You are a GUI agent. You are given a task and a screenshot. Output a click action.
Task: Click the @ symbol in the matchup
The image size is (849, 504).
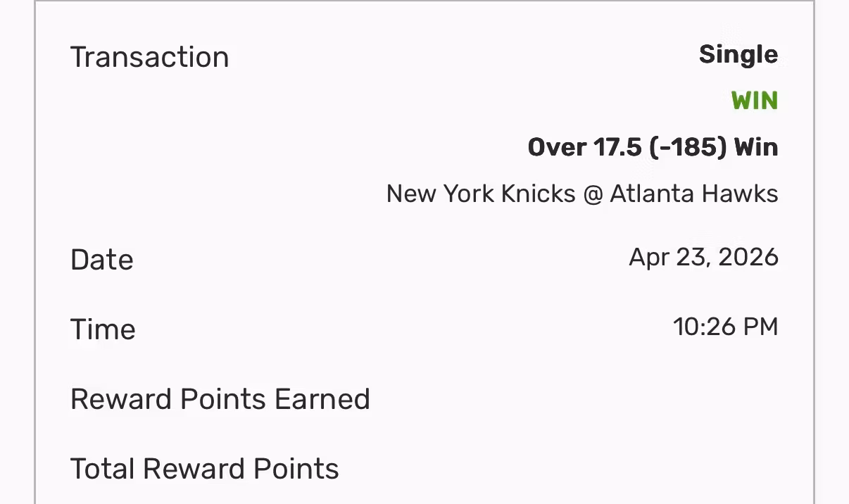click(593, 194)
